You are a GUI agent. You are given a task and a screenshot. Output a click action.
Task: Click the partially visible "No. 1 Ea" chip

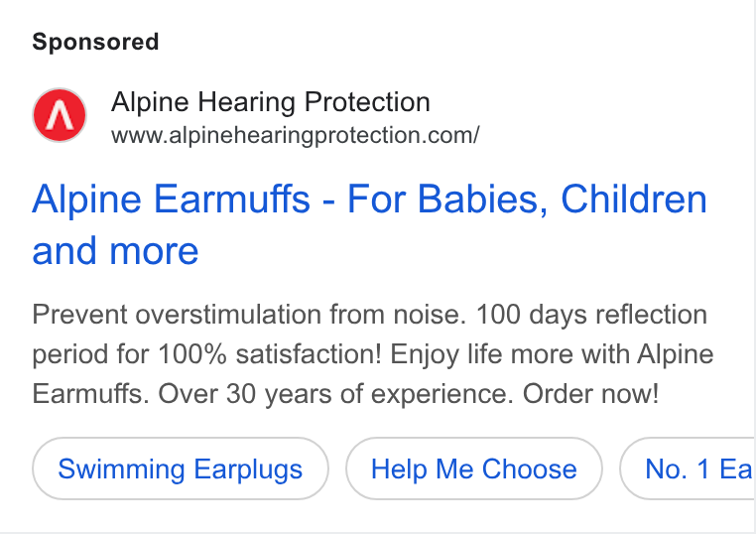pyautogui.click(x=688, y=468)
